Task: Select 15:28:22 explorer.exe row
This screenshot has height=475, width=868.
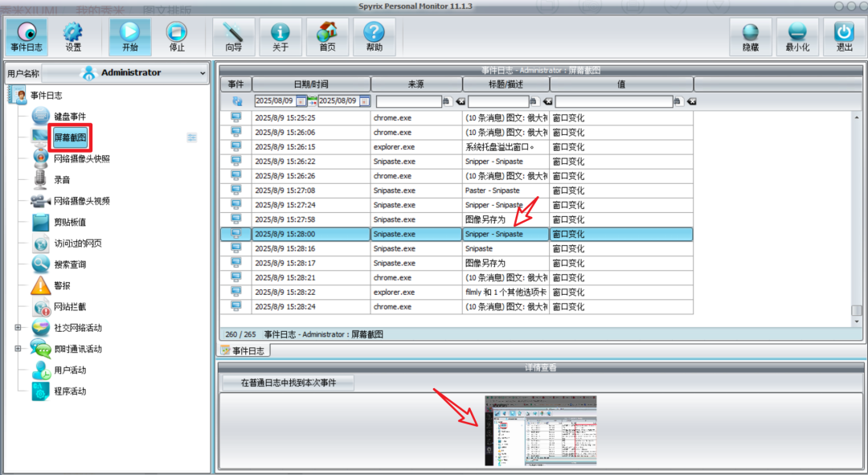Action: 457,293
